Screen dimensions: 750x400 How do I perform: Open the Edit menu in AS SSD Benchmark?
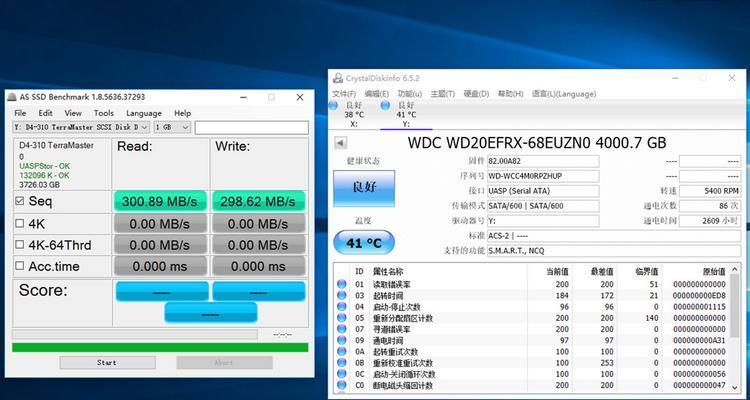(45, 113)
